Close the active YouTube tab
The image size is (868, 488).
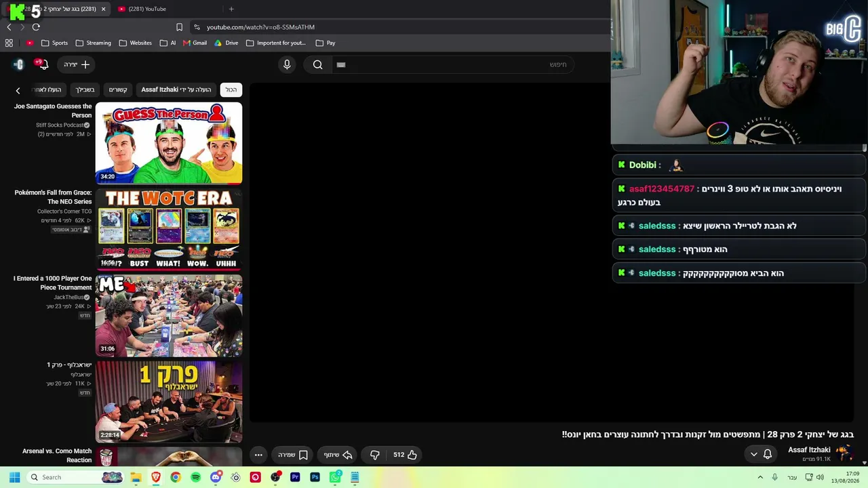[x=103, y=9]
